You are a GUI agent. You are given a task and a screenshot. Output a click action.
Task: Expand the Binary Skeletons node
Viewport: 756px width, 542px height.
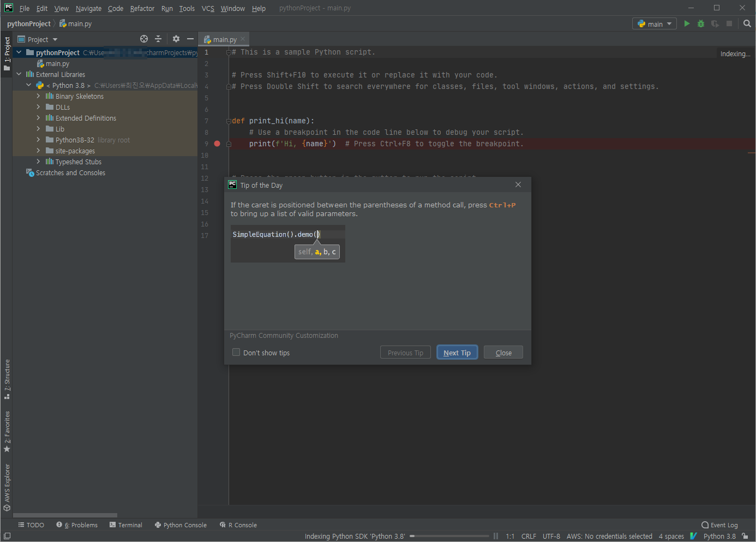coord(38,96)
